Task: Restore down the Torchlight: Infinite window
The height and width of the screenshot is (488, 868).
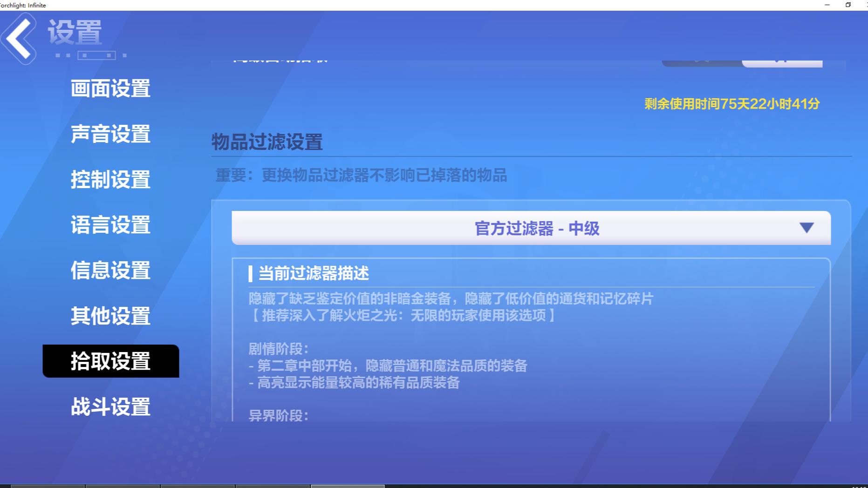Action: pyautogui.click(x=848, y=5)
